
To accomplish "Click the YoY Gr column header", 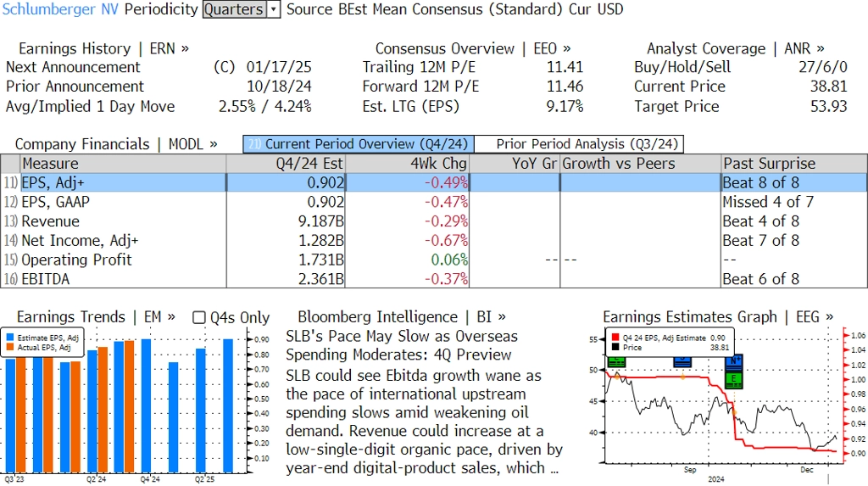I will tap(515, 164).
